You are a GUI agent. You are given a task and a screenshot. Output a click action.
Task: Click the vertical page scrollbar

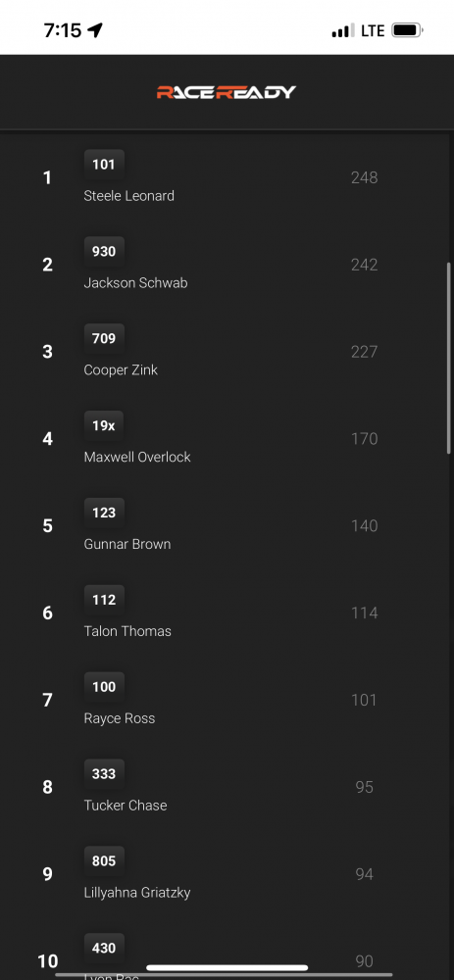coord(448,358)
